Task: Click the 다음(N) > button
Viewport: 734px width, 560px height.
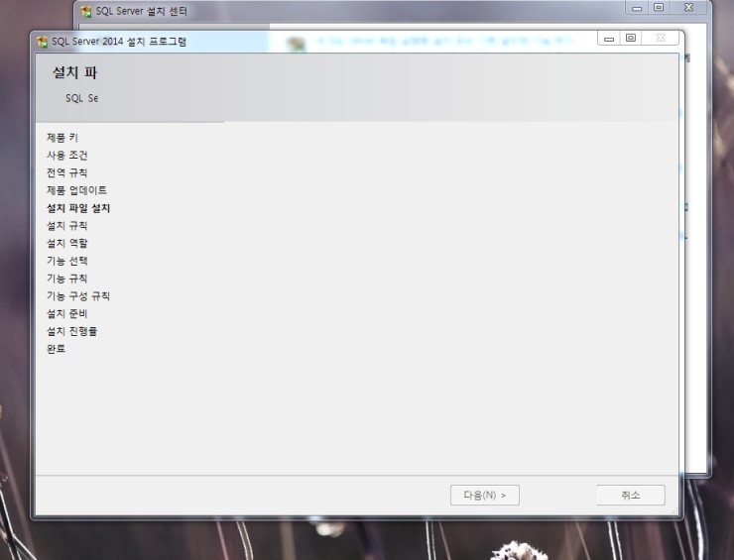Action: click(x=484, y=495)
